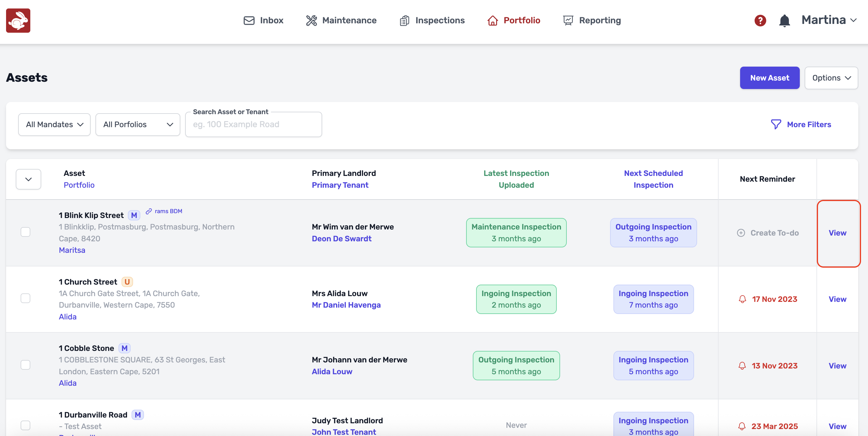
Task: Click the red rabbit logo icon
Action: 18,21
